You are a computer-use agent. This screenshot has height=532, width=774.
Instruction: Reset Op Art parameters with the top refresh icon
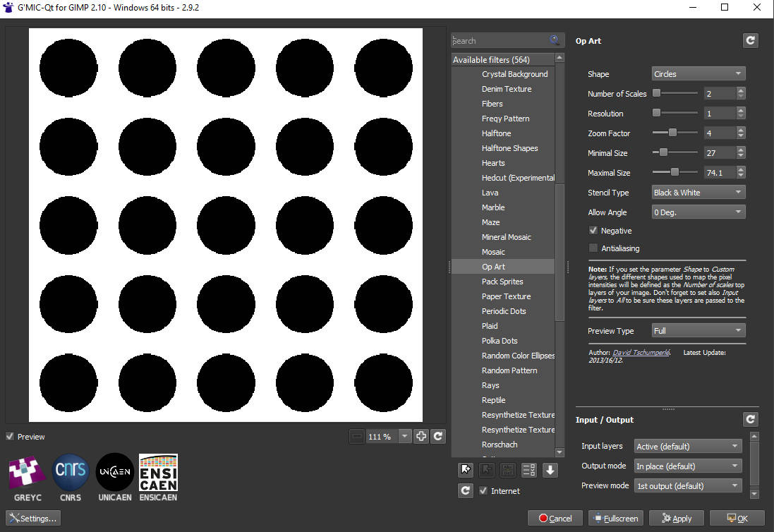(x=750, y=40)
